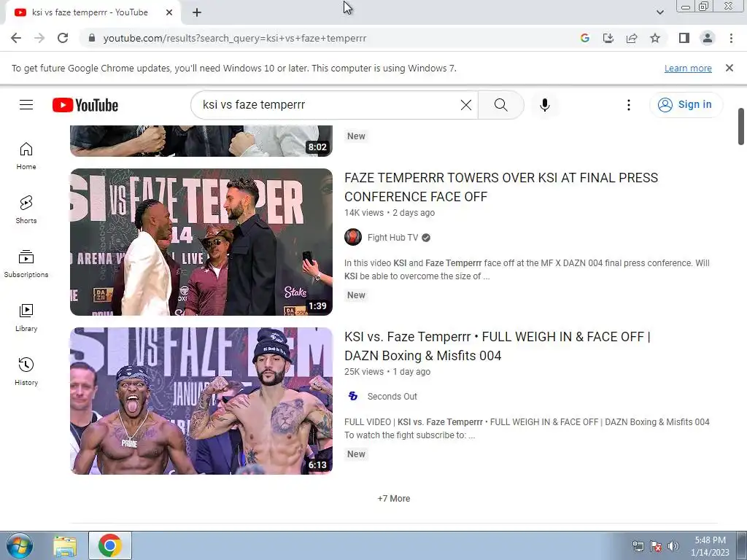
Task: Click the weigh in video thumbnail
Action: pos(201,401)
